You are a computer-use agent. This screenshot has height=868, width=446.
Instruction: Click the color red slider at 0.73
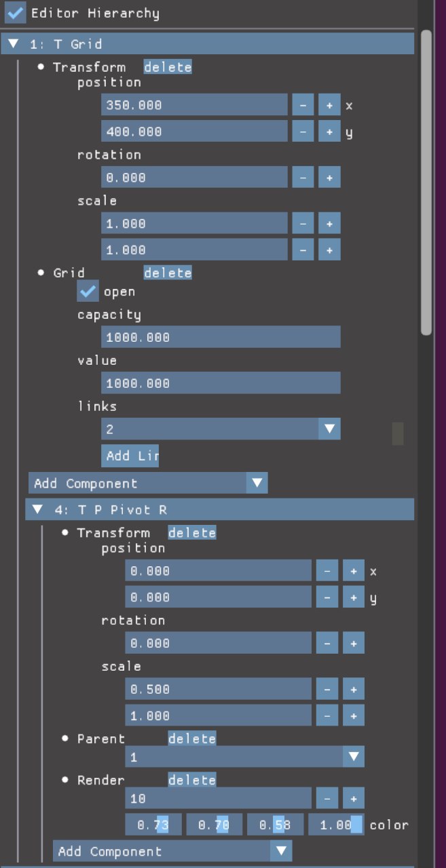[153, 825]
